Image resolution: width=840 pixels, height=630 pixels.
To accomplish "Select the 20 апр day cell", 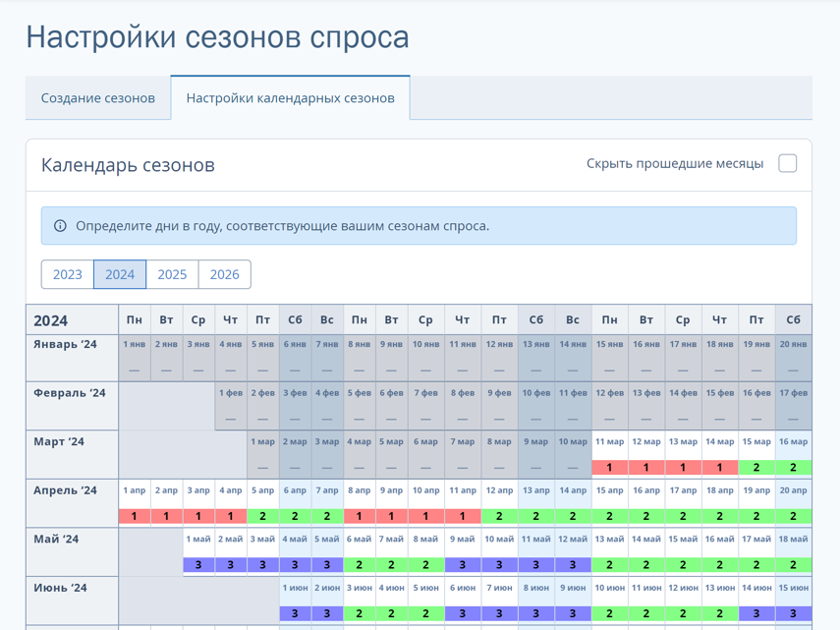I will point(794,502).
